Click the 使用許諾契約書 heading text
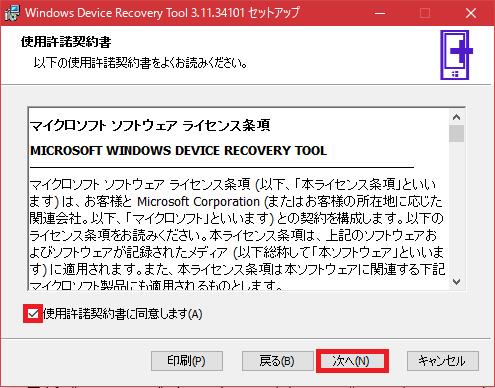Image resolution: width=495 pixels, height=388 pixels. coord(66,42)
